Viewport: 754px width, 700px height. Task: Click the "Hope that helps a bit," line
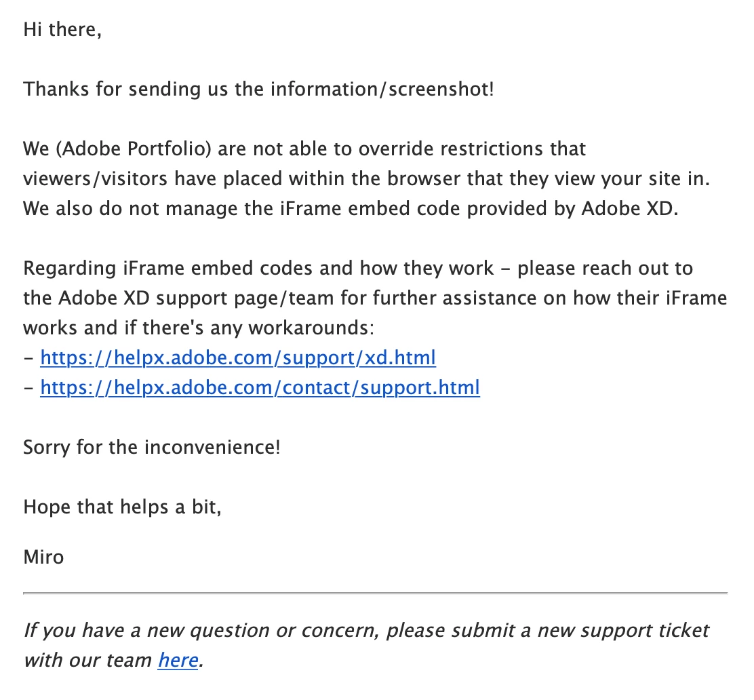click(122, 507)
